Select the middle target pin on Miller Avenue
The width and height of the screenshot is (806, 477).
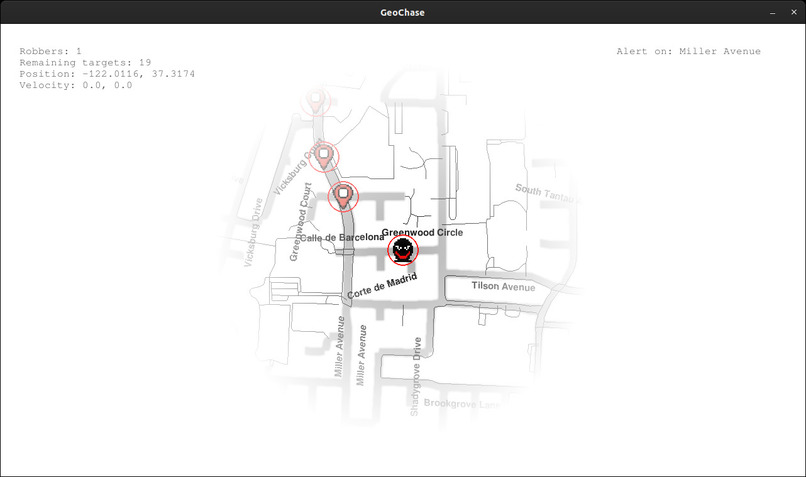click(324, 156)
